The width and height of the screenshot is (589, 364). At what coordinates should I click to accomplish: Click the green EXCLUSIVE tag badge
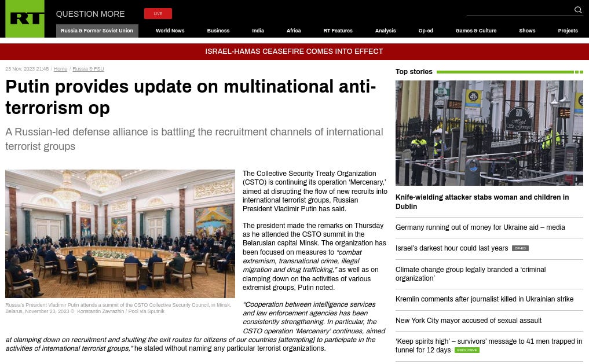467,350
